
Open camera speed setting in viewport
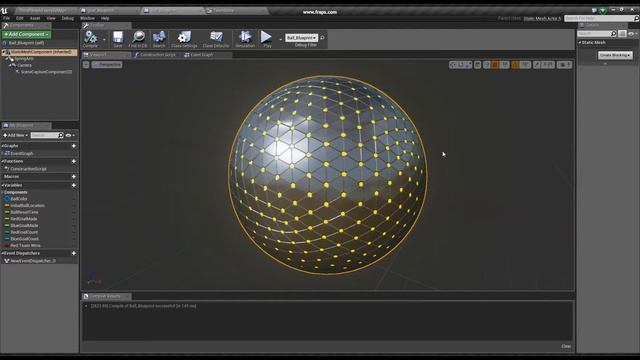coord(564,64)
